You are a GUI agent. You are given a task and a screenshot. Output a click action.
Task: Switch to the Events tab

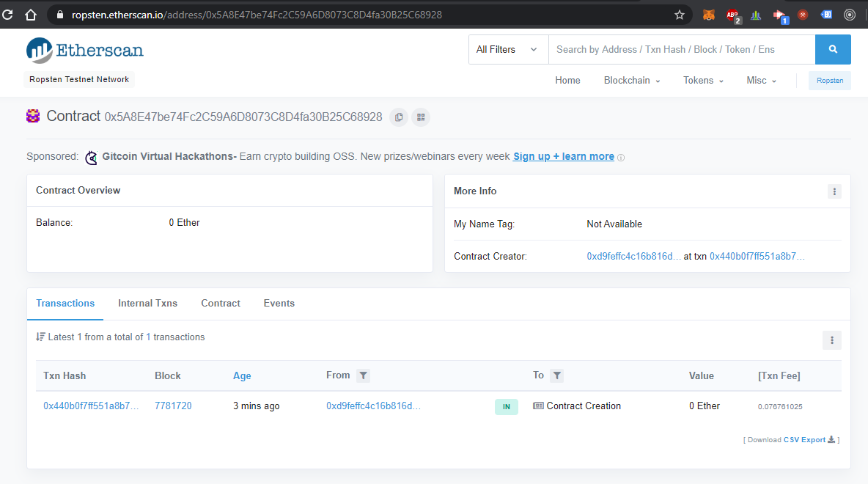tap(279, 304)
